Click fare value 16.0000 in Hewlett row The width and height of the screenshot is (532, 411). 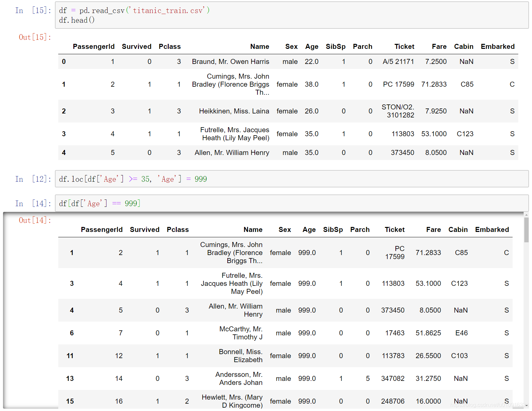coord(428,401)
